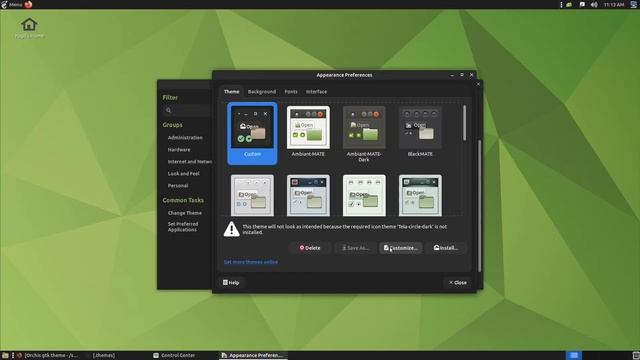Click the notification bubble tray icon
Viewport: 640px width, 360px height.
pos(582,4)
